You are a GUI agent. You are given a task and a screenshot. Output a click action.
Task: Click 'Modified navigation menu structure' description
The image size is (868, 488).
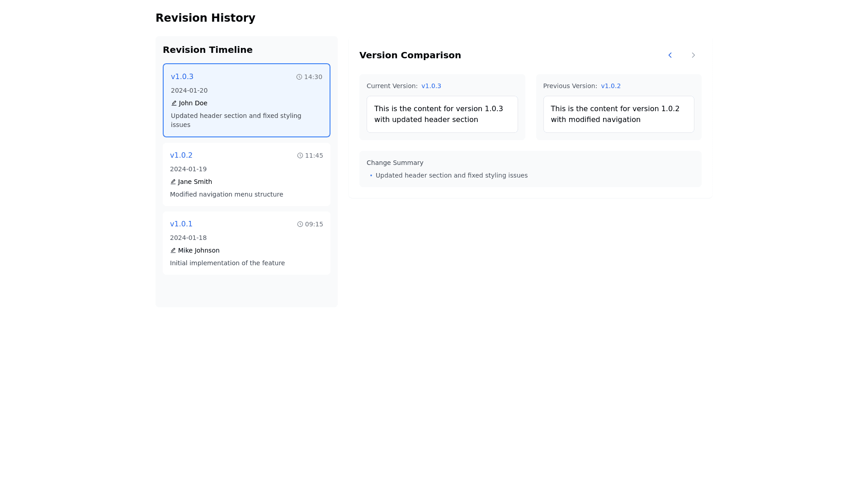point(226,194)
